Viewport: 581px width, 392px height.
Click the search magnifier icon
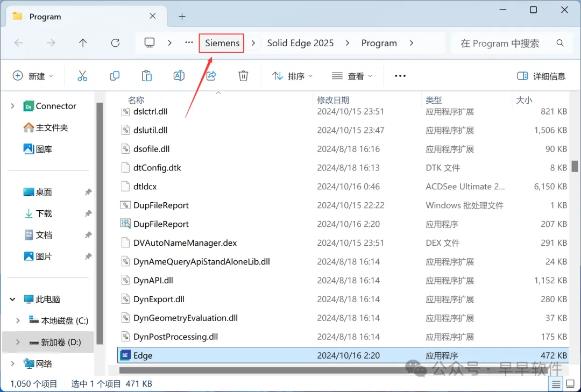tap(560, 43)
